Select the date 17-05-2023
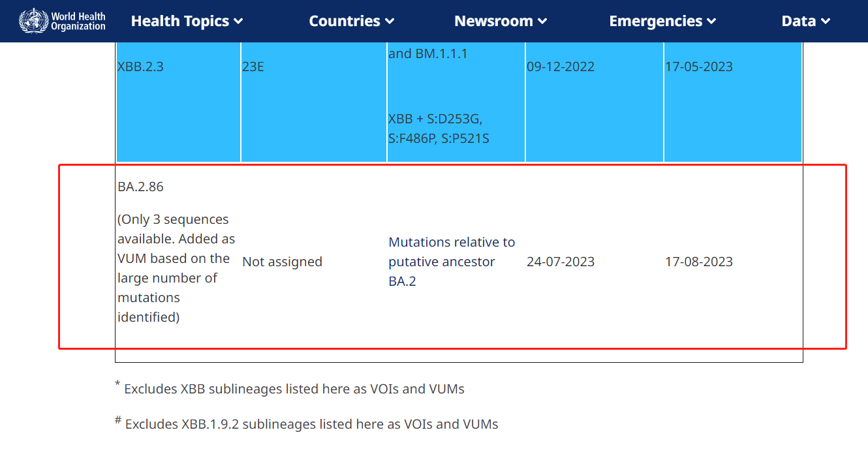Viewport: 868px width, 475px height. point(699,67)
